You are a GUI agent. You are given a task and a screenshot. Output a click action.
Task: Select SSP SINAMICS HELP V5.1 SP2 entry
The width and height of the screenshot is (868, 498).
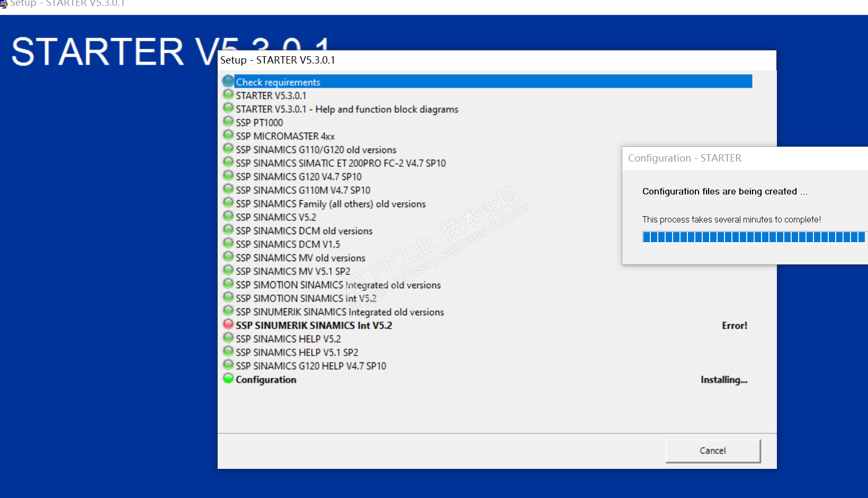(297, 352)
